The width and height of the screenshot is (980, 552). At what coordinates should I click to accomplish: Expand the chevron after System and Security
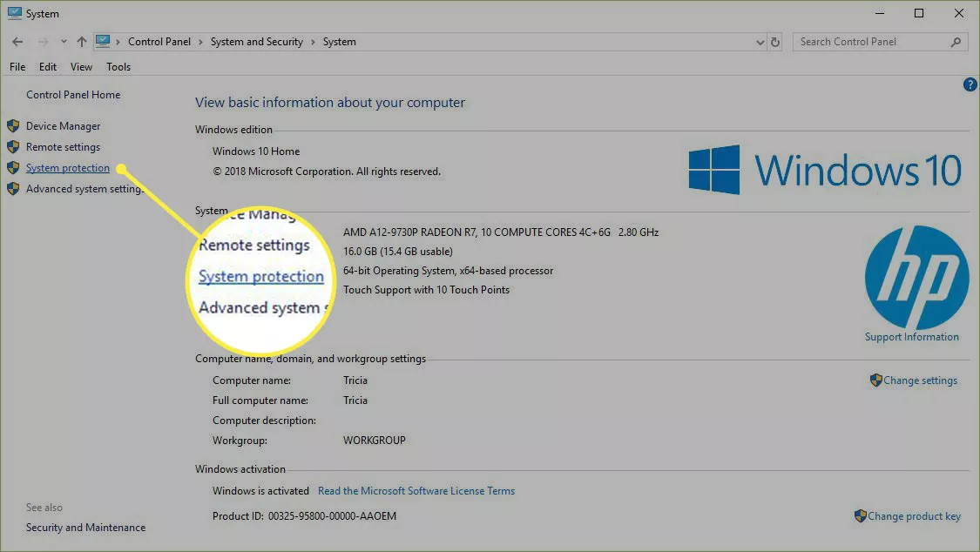pos(313,42)
